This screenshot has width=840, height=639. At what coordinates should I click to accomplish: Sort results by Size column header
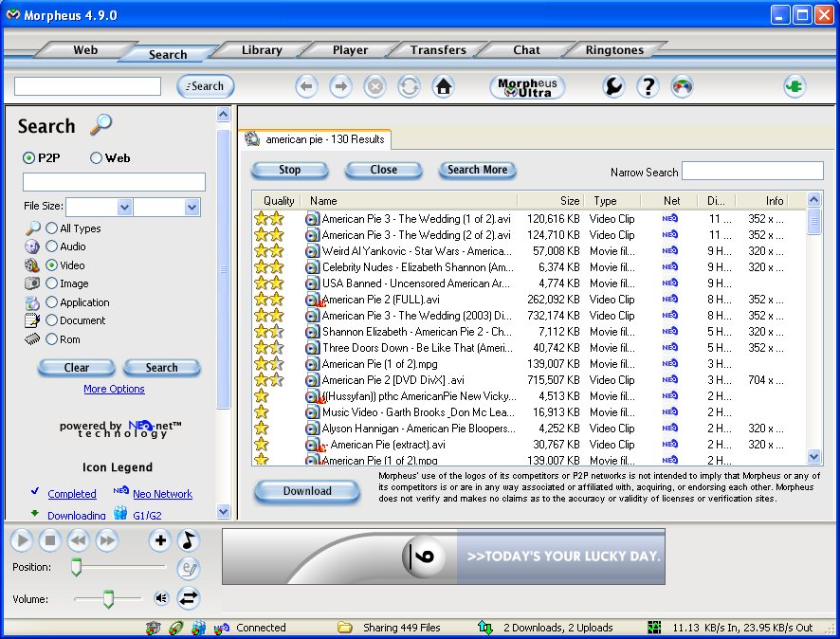tap(551, 201)
